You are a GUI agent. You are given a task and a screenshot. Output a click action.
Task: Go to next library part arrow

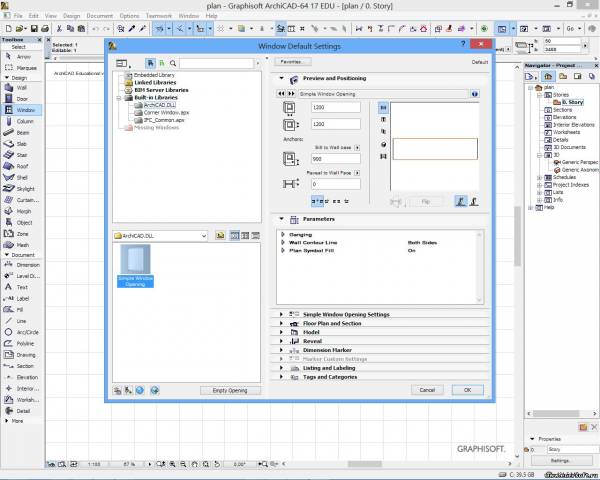291,94
